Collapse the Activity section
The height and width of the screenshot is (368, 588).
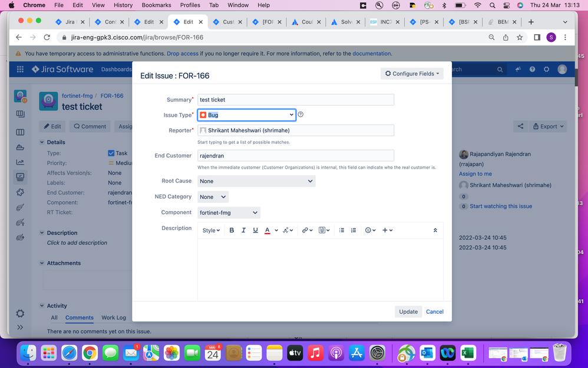(42, 305)
